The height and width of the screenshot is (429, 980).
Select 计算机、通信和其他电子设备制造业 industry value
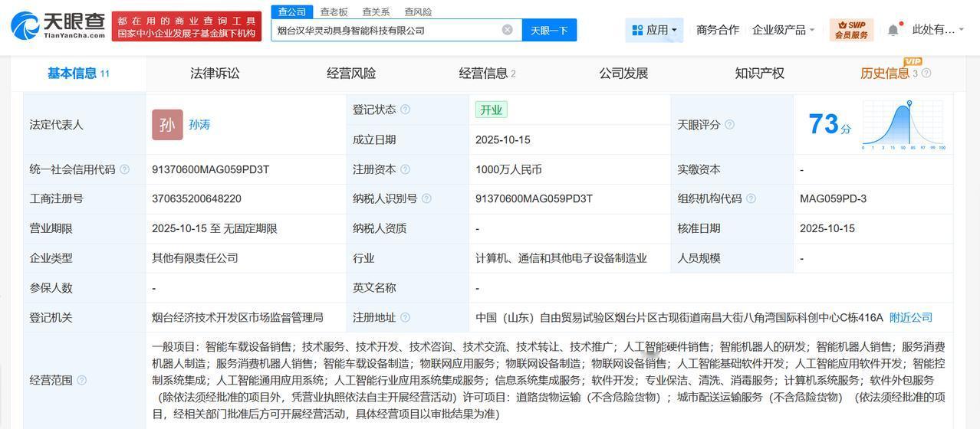click(x=561, y=258)
